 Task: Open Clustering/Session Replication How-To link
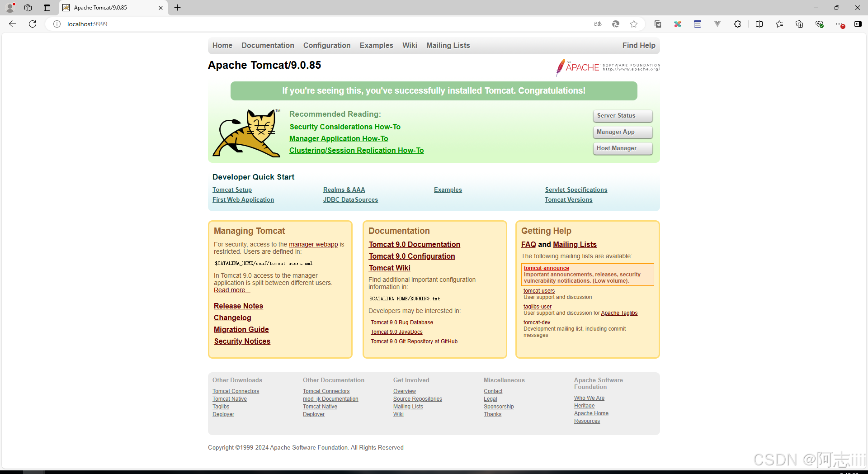pos(356,151)
